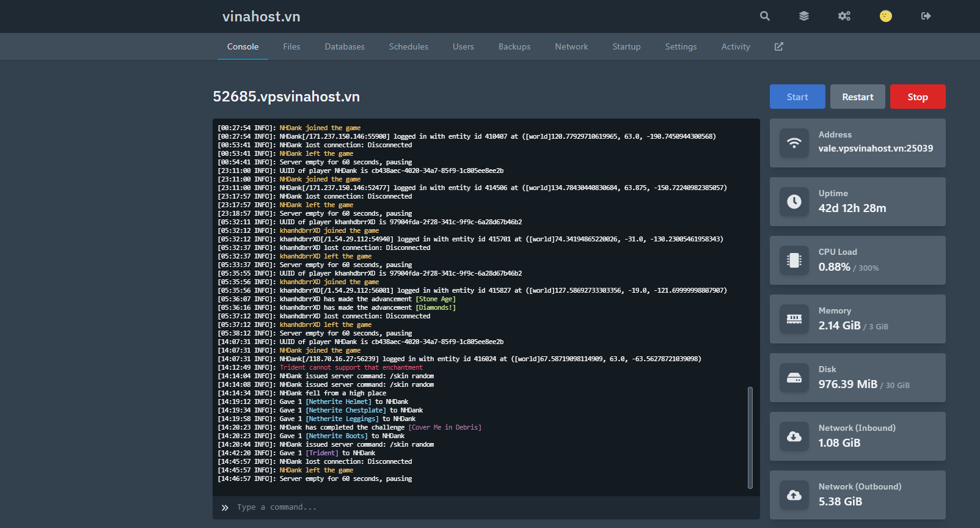The image size is (980, 528).
Task: Open admin settings gears icon
Action: (844, 16)
